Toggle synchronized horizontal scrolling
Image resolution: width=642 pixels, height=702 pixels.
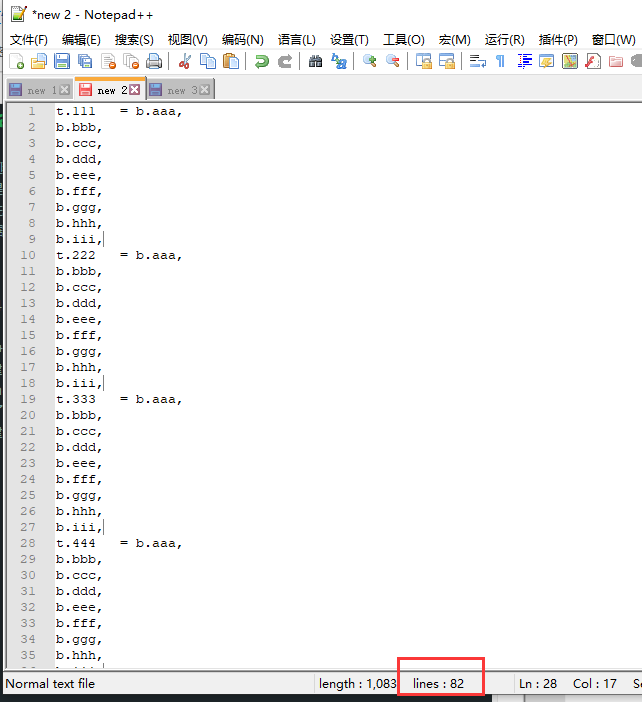(447, 61)
